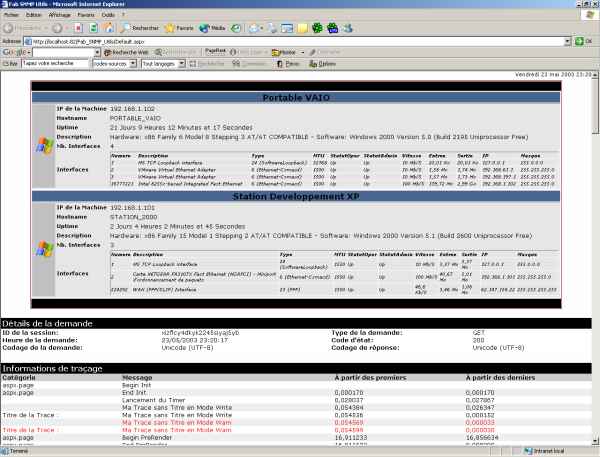Click the page scrollbar down arrow
Image resolution: width=600 pixels, height=457 pixels.
pos(595,440)
